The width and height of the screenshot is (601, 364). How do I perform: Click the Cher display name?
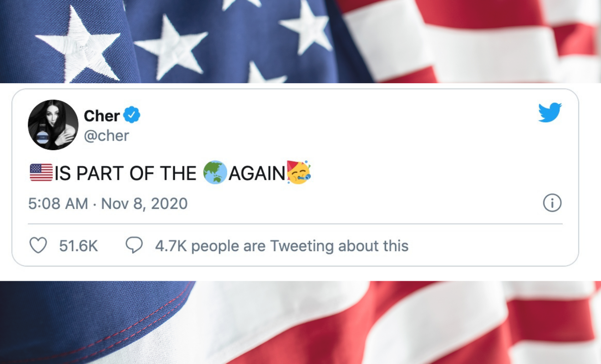[102, 116]
